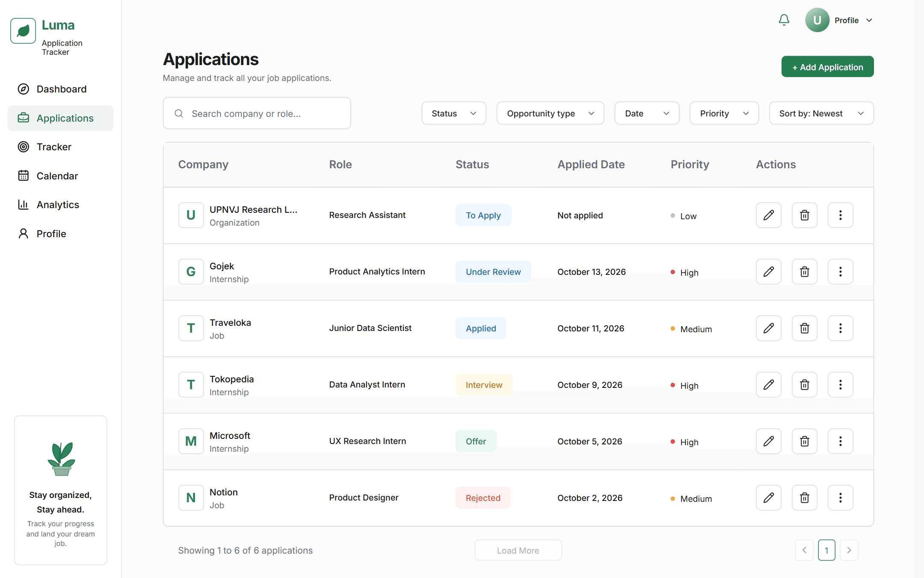The image size is (924, 578).
Task: Open more options for UPNVJ row
Action: (x=840, y=215)
